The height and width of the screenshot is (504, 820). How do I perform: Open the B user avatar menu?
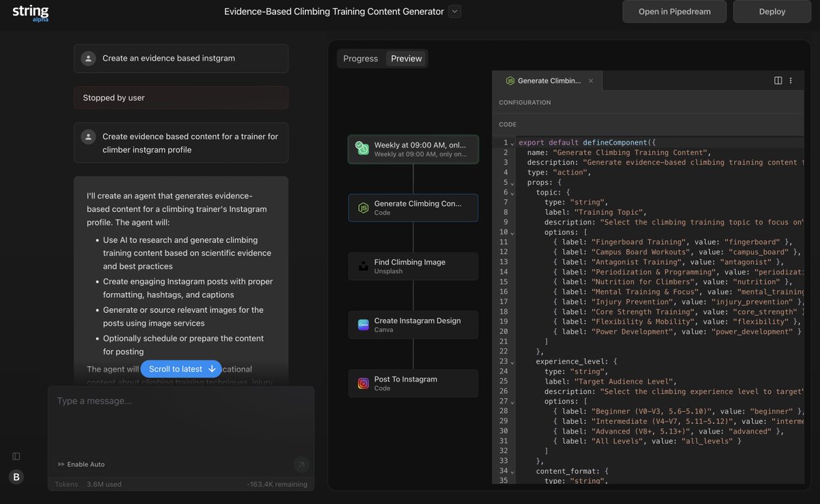pos(16,477)
